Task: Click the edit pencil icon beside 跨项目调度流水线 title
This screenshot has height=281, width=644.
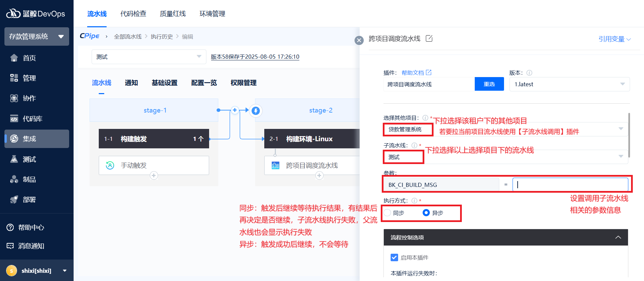Action: (429, 39)
